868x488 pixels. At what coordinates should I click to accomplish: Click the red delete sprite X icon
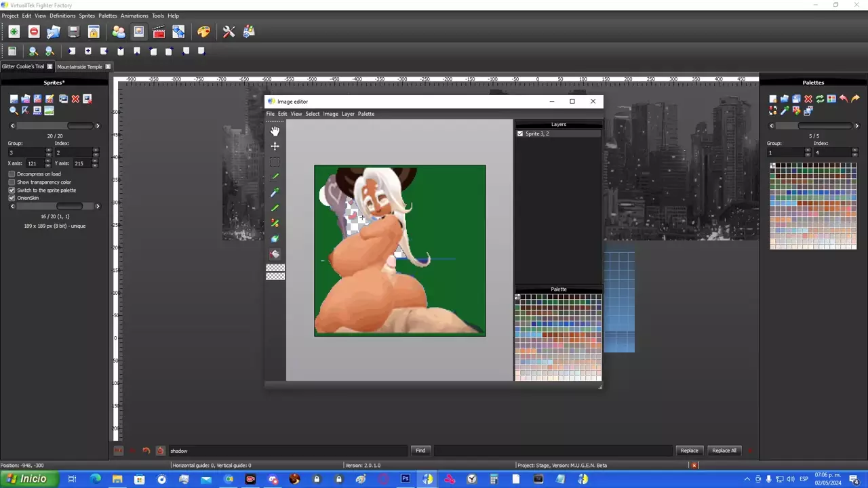tap(75, 99)
